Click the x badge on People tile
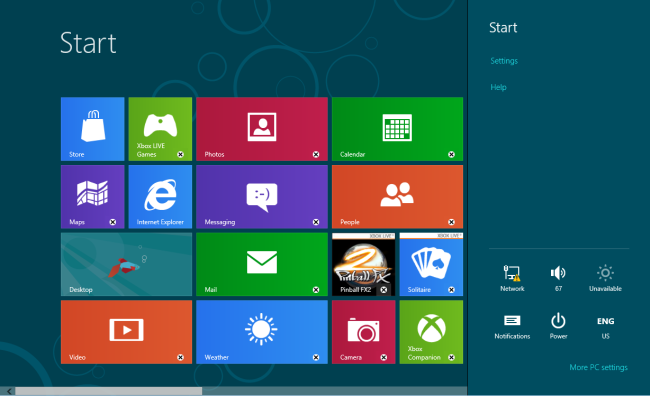Screen dimensions: 650x396 coord(451,222)
